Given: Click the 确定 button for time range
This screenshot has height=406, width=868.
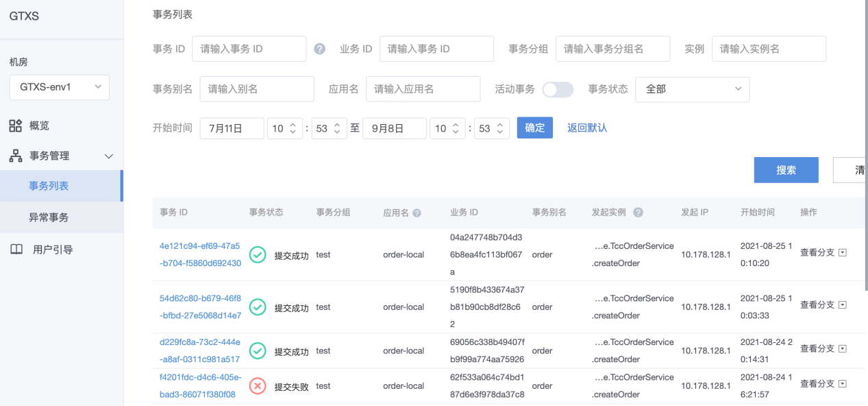Looking at the screenshot, I should tap(534, 128).
